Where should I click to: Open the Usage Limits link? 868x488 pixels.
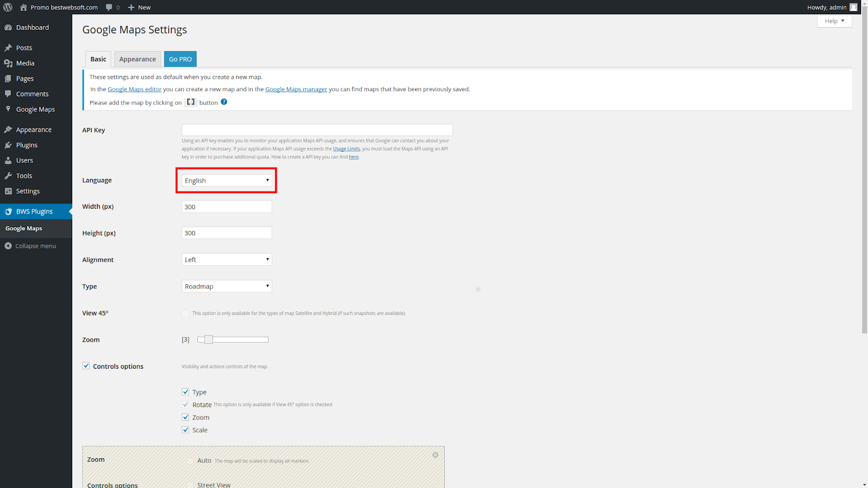(347, 149)
